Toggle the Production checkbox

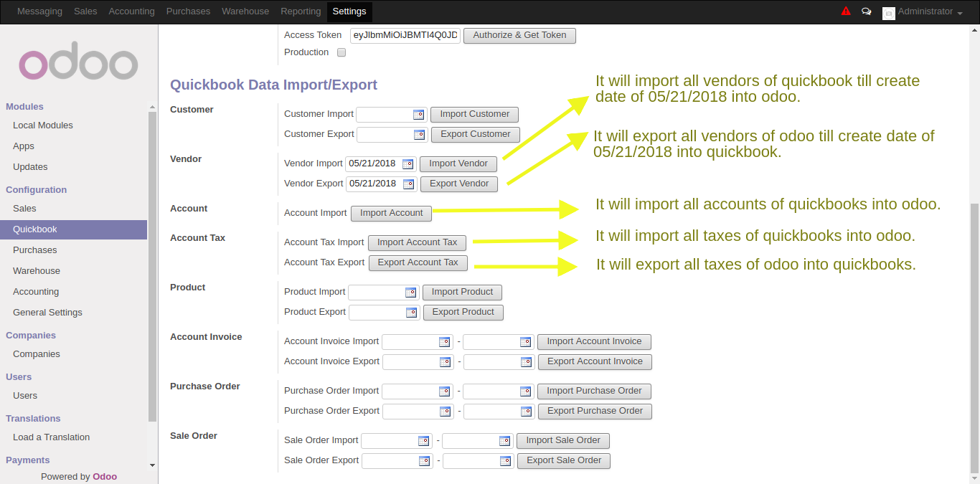[x=341, y=52]
